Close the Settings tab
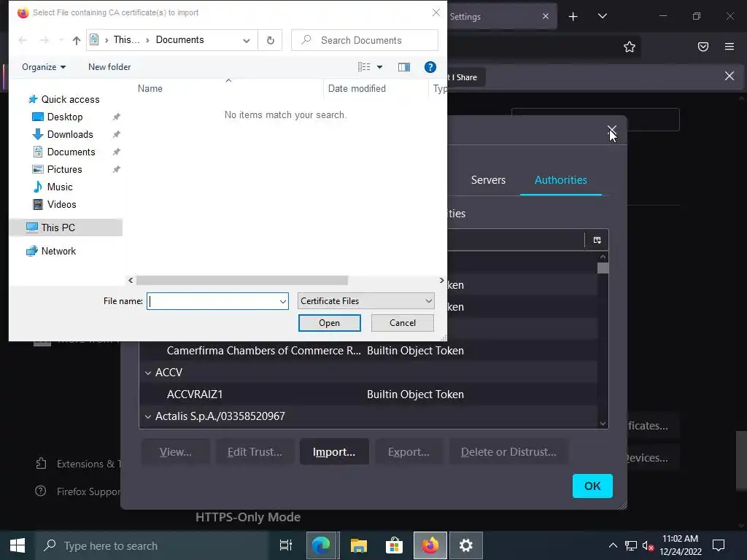Screen dimensions: 747x560 coord(546,17)
